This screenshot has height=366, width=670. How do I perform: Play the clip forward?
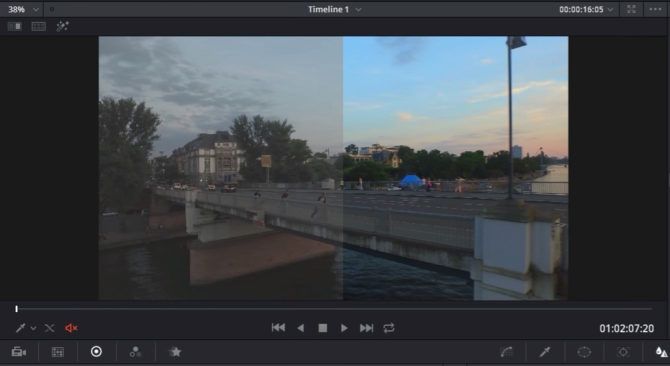click(344, 328)
